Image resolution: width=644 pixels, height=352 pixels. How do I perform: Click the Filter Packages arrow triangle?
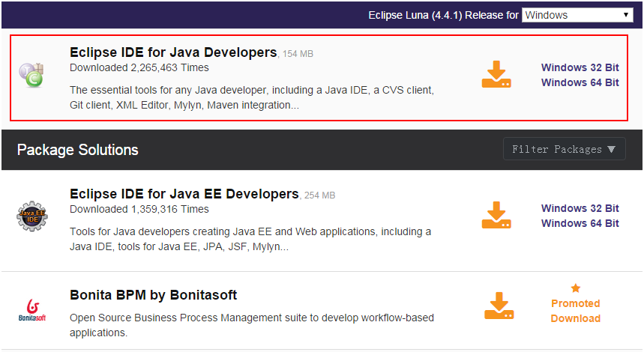pos(612,149)
